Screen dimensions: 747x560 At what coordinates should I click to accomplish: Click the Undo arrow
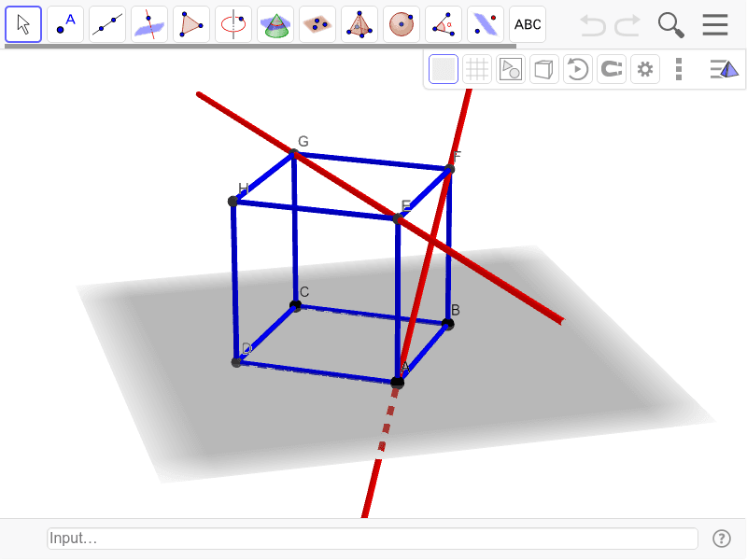(x=592, y=24)
